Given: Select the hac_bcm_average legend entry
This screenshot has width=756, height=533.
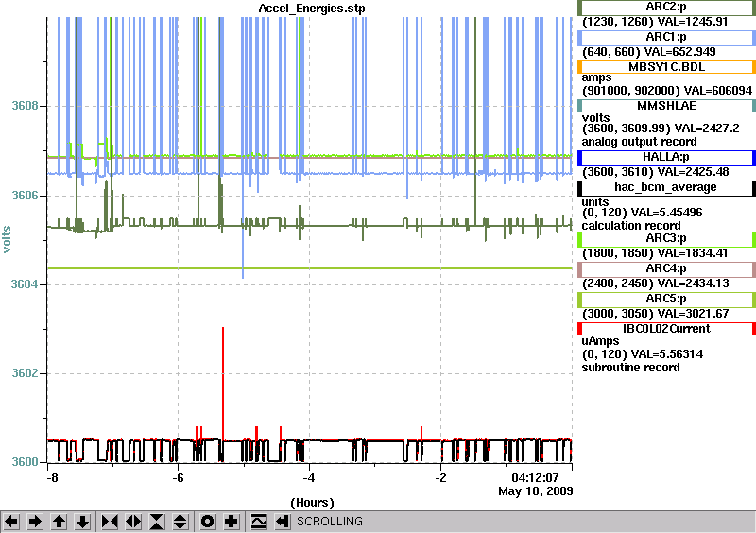Looking at the screenshot, I should point(666,188).
